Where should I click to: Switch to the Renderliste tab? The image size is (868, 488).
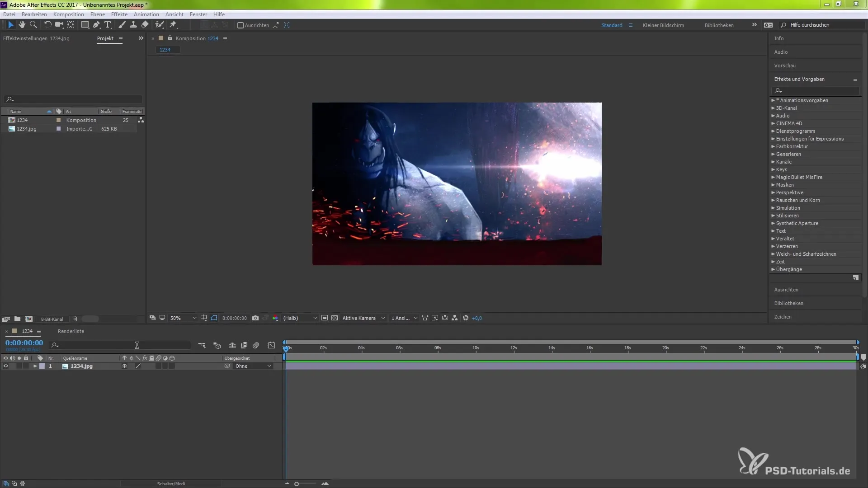click(x=71, y=331)
